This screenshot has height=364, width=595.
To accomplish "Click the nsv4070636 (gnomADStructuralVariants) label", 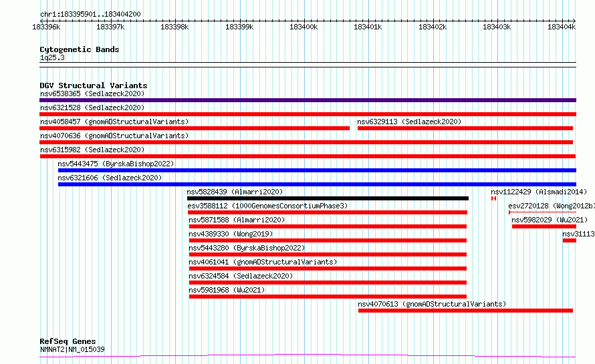I will coord(114,136).
